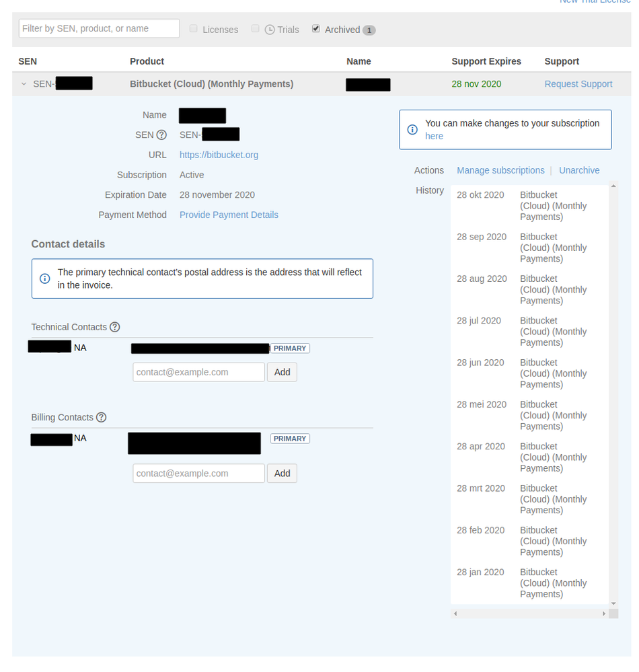Select history entry 28 apr 2020
Screen dimensions: 639x672
coord(481,447)
